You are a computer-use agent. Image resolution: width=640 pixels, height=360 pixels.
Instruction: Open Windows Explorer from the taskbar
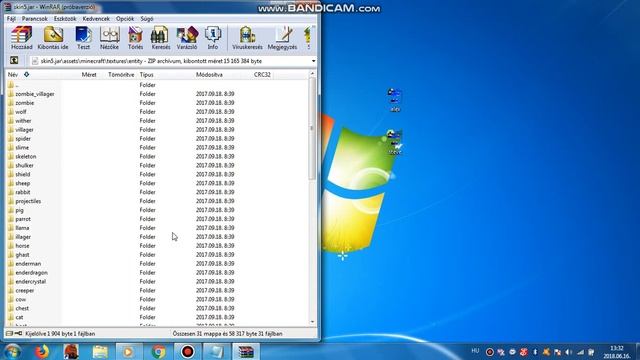click(x=100, y=351)
